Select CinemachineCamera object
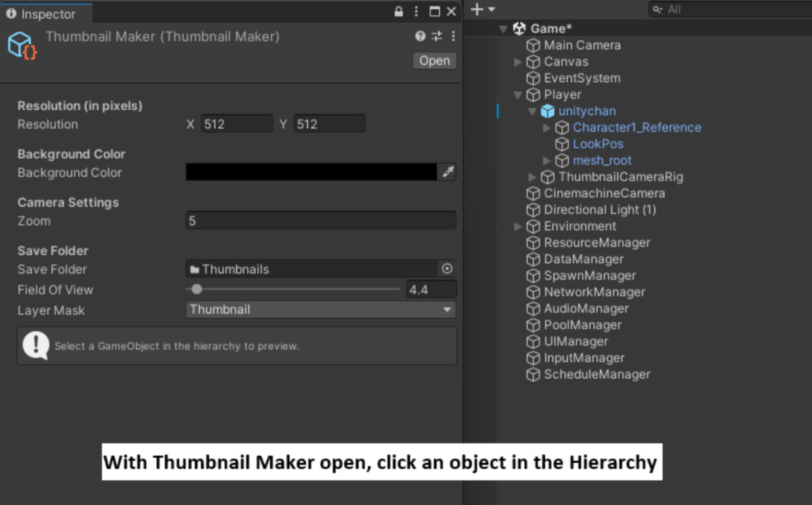Image resolution: width=812 pixels, height=505 pixels. 604,193
